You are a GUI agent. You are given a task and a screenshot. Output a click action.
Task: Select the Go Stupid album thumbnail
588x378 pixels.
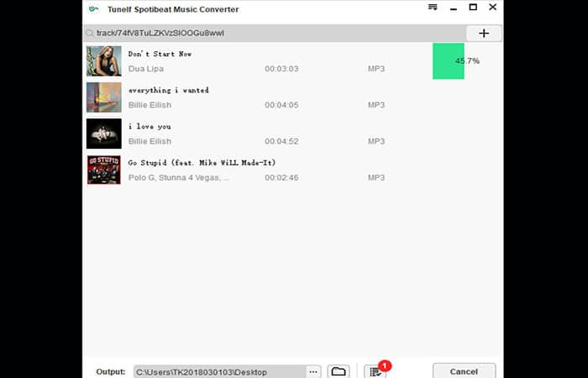click(x=104, y=170)
